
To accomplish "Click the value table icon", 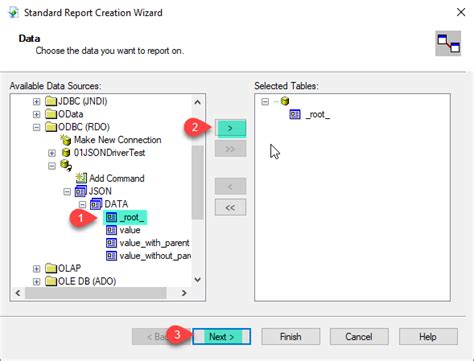I will pos(111,230).
